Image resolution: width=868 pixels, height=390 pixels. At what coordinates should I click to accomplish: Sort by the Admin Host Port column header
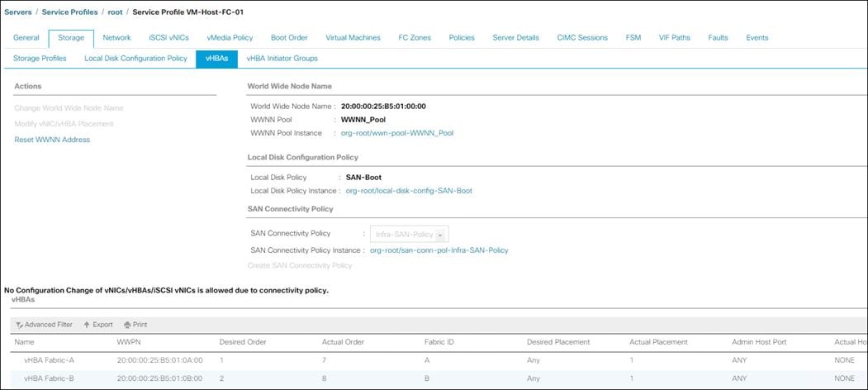click(x=759, y=342)
